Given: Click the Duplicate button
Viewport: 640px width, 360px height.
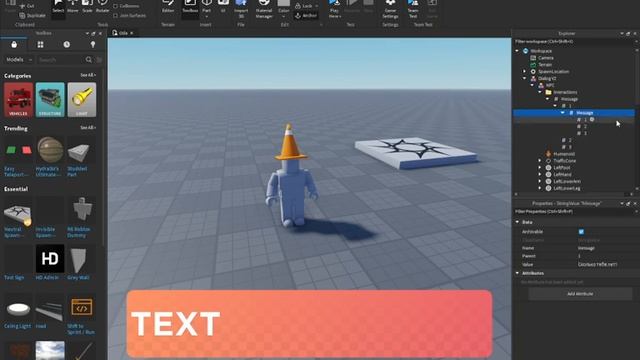Looking at the screenshot, I should (32, 16).
